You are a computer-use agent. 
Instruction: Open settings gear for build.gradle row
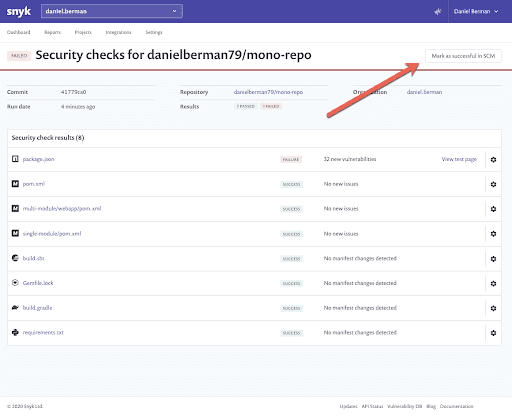pyautogui.click(x=493, y=308)
